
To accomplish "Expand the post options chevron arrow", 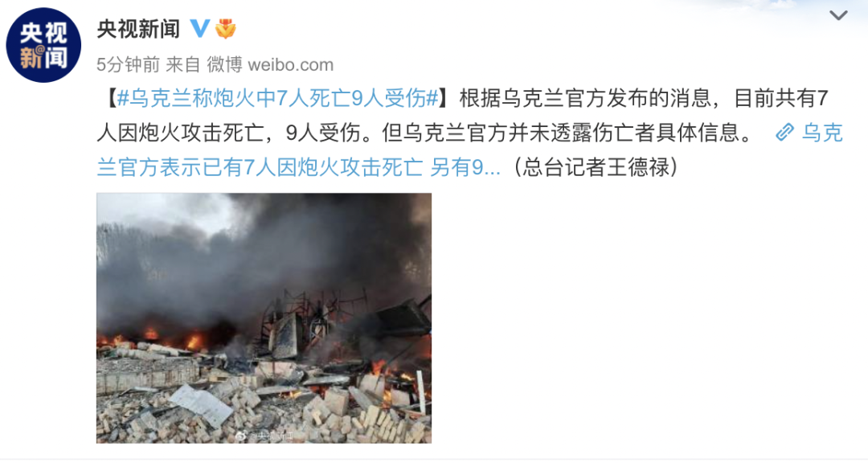I will click(x=838, y=15).
